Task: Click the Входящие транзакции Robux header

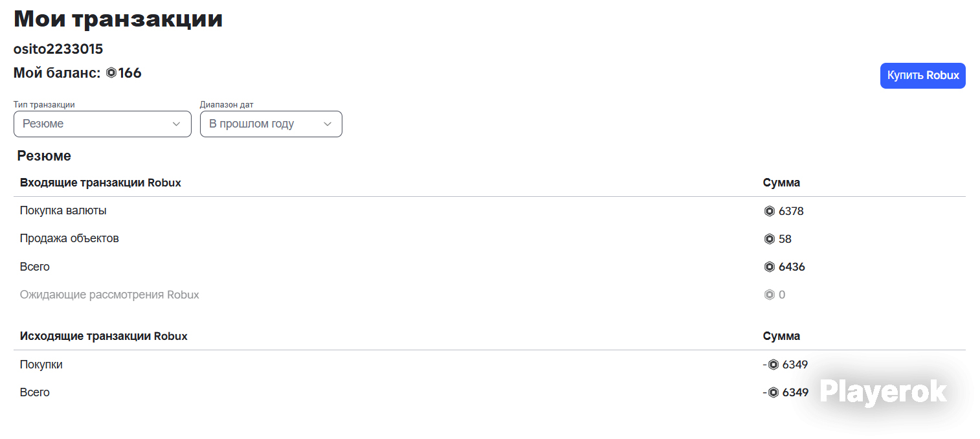Action: coord(100,183)
